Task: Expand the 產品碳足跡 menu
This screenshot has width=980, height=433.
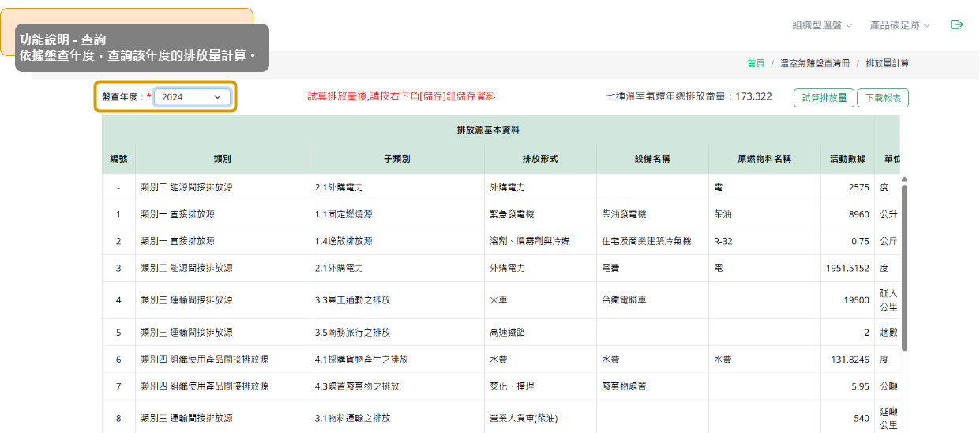Action: click(899, 25)
